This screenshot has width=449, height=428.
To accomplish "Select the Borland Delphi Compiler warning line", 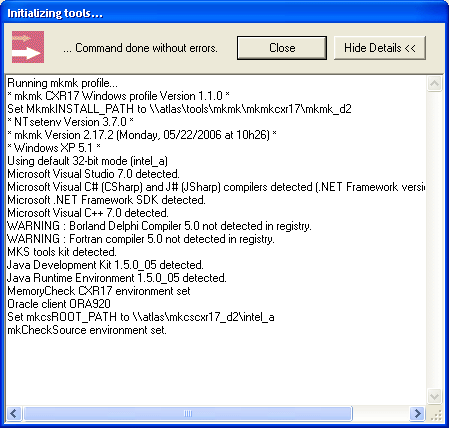I will pyautogui.click(x=159, y=226).
